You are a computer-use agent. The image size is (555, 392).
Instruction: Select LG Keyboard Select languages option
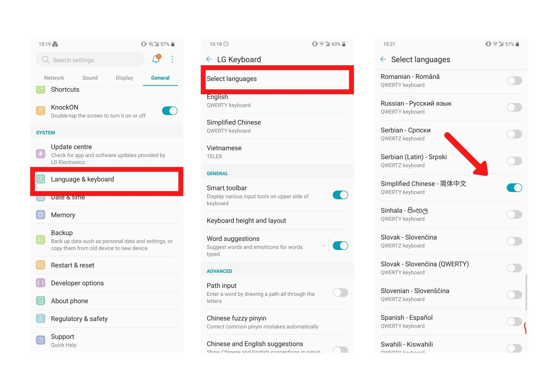tap(277, 78)
